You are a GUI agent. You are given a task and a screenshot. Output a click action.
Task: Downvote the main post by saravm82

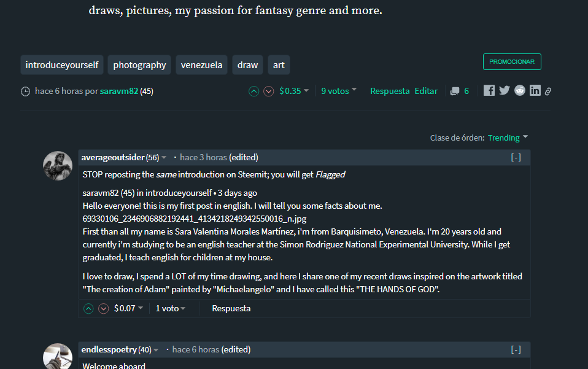pos(268,91)
